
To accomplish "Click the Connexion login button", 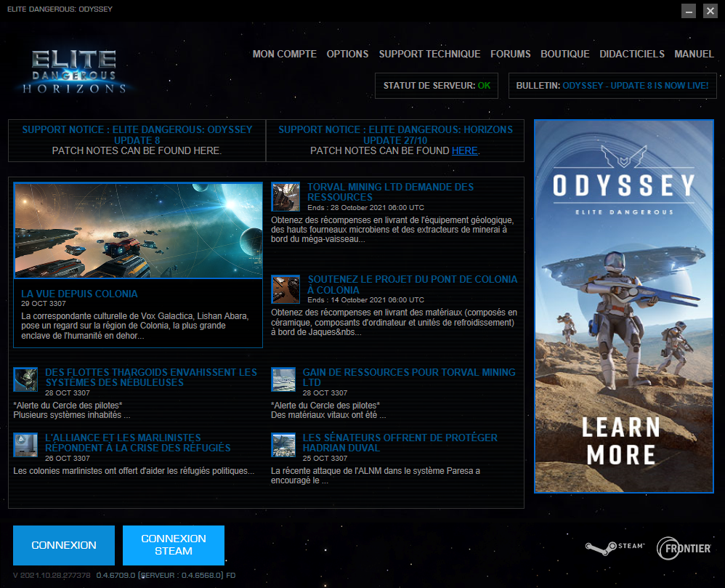I will (64, 545).
